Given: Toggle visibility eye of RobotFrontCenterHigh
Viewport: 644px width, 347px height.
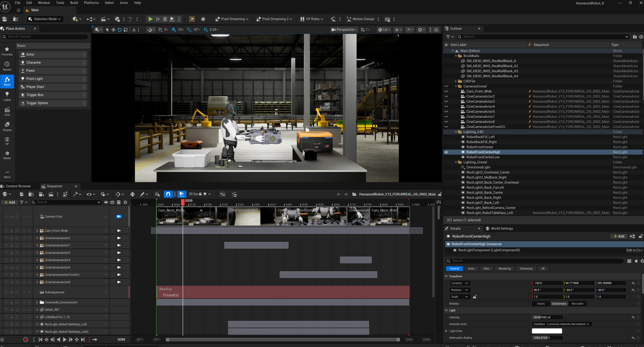Looking at the screenshot, I should tap(446, 152).
